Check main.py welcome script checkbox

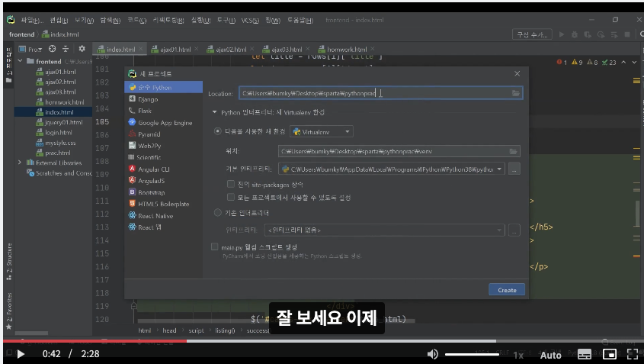pyautogui.click(x=214, y=246)
